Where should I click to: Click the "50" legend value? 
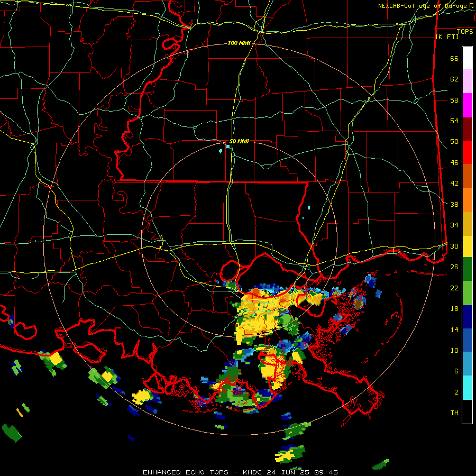454,142
